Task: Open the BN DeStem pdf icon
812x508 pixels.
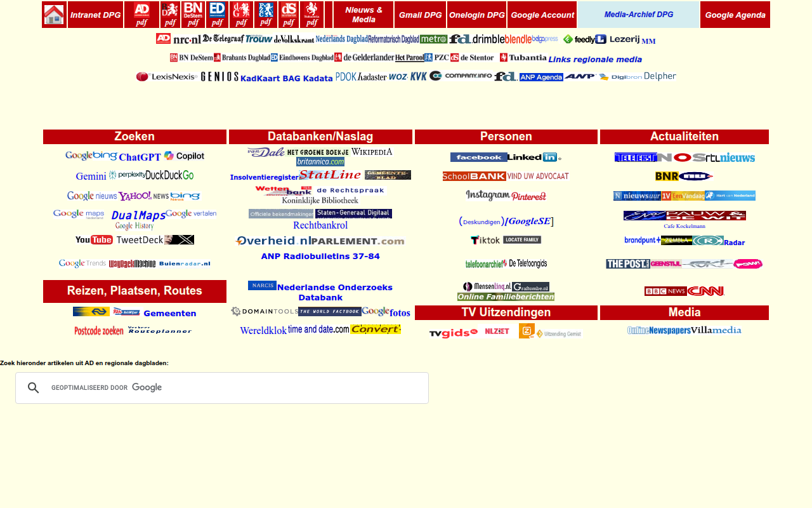Action: [x=193, y=15]
